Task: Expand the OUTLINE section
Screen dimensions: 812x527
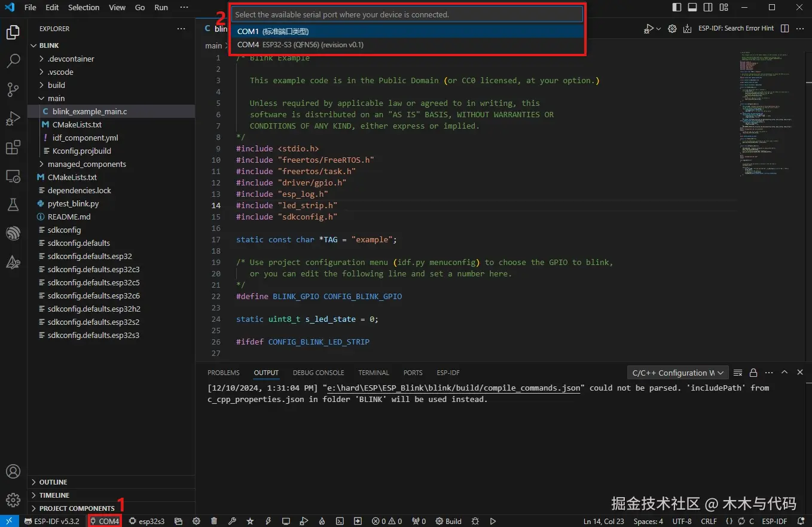Action: click(x=53, y=482)
